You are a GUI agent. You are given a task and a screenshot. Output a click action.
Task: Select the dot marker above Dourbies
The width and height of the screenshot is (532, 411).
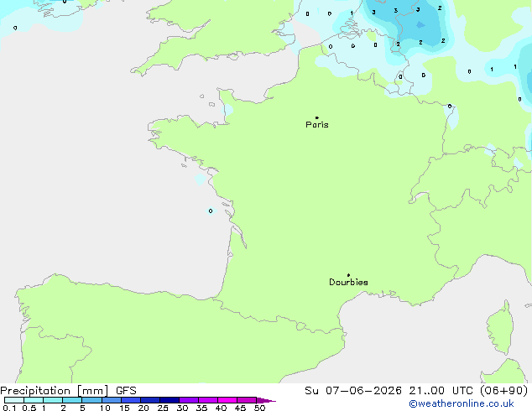pyautogui.click(x=348, y=275)
